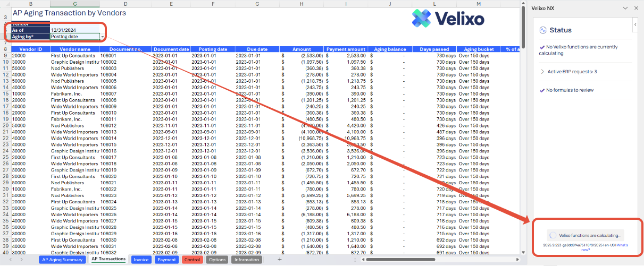Image resolution: width=644 pixels, height=266 pixels.
Task: Click the 'Aging bucket' header cell
Action: [479, 49]
